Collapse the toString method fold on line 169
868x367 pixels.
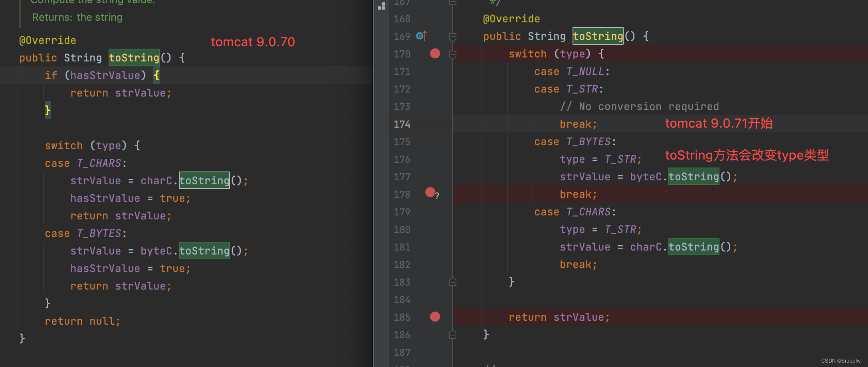click(x=453, y=37)
